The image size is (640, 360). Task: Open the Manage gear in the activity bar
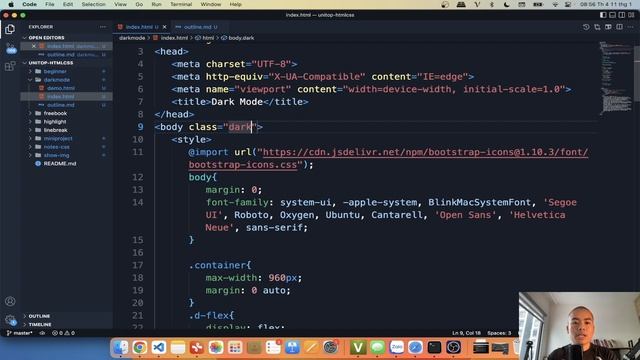click(10, 320)
